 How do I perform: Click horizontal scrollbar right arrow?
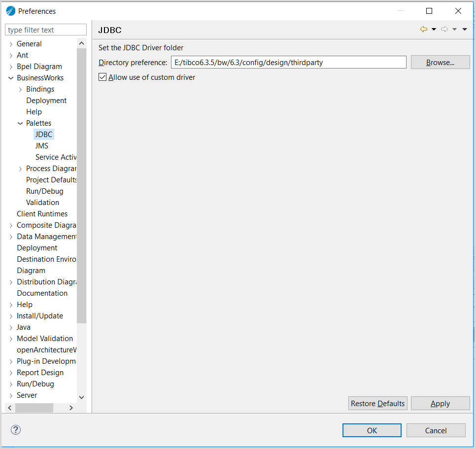pyautogui.click(x=71, y=408)
